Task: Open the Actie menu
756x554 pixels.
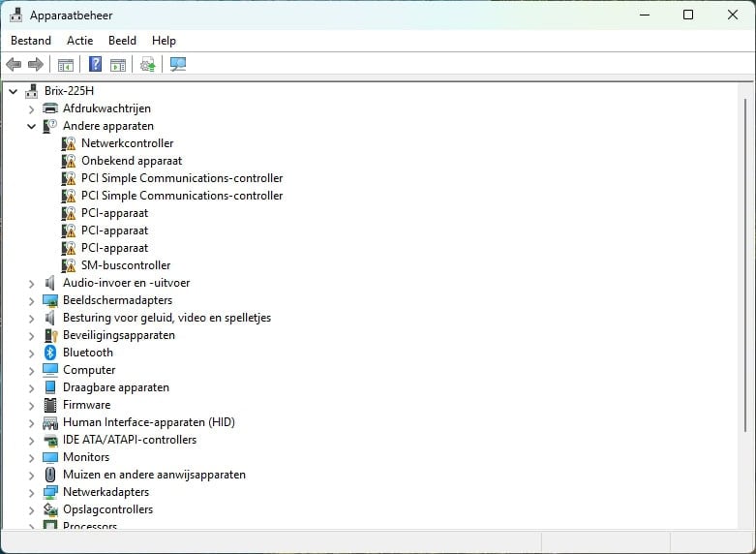Action: click(x=79, y=41)
